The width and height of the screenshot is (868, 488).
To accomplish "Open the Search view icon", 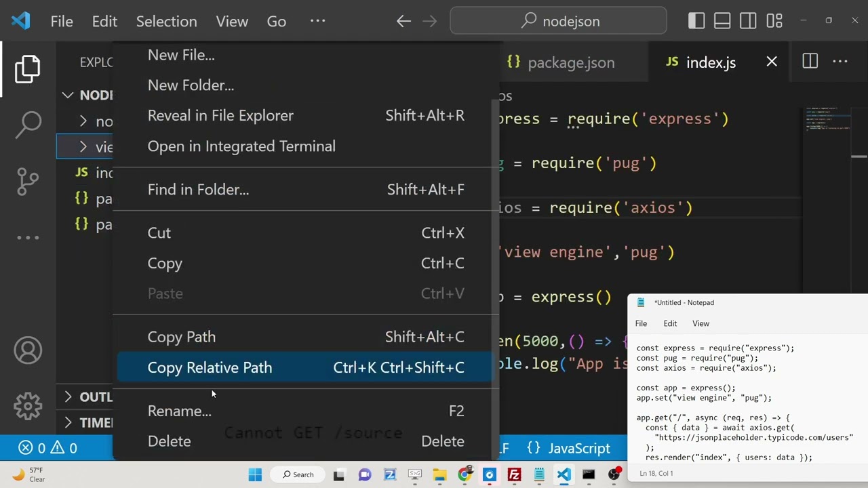I will 28,124.
